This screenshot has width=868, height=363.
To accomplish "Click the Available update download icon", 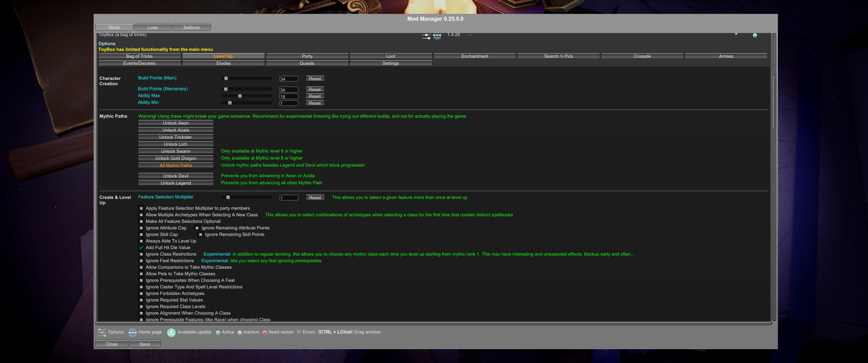I will click(x=171, y=332).
